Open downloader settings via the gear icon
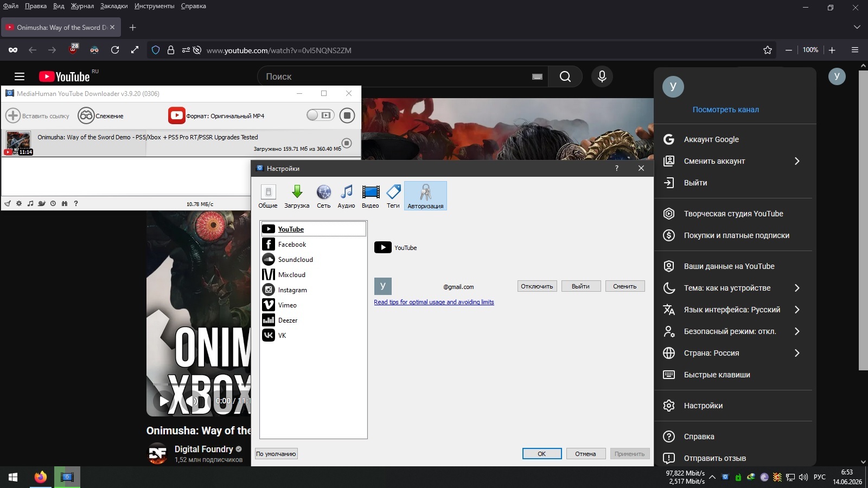Viewport: 868px width, 488px height. (x=19, y=204)
